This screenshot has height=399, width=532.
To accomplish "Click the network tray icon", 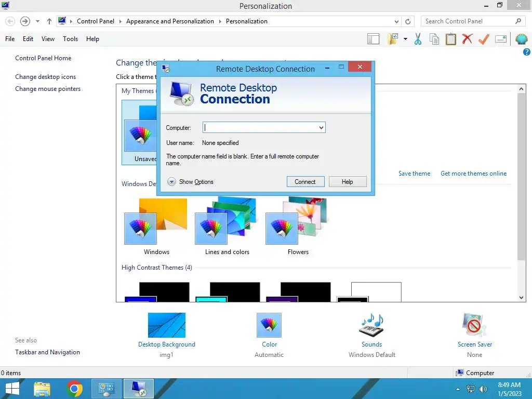I will pos(471,389).
